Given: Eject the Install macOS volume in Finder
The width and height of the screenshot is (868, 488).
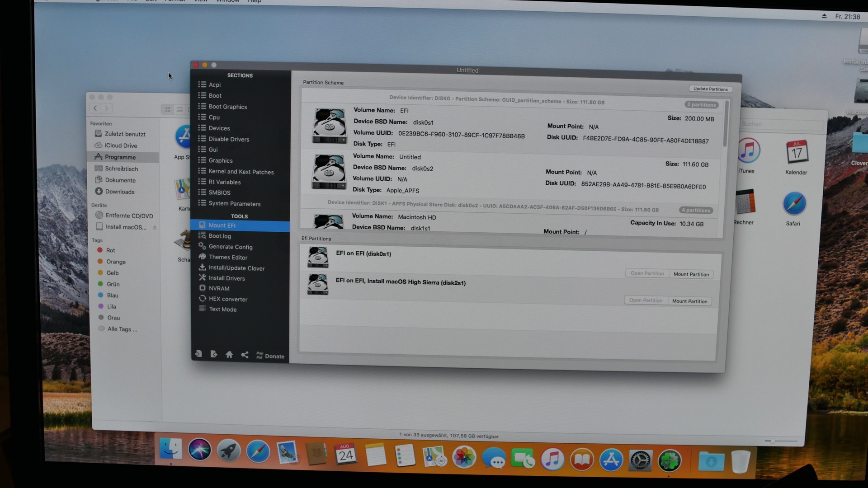Looking at the screenshot, I should [x=155, y=227].
